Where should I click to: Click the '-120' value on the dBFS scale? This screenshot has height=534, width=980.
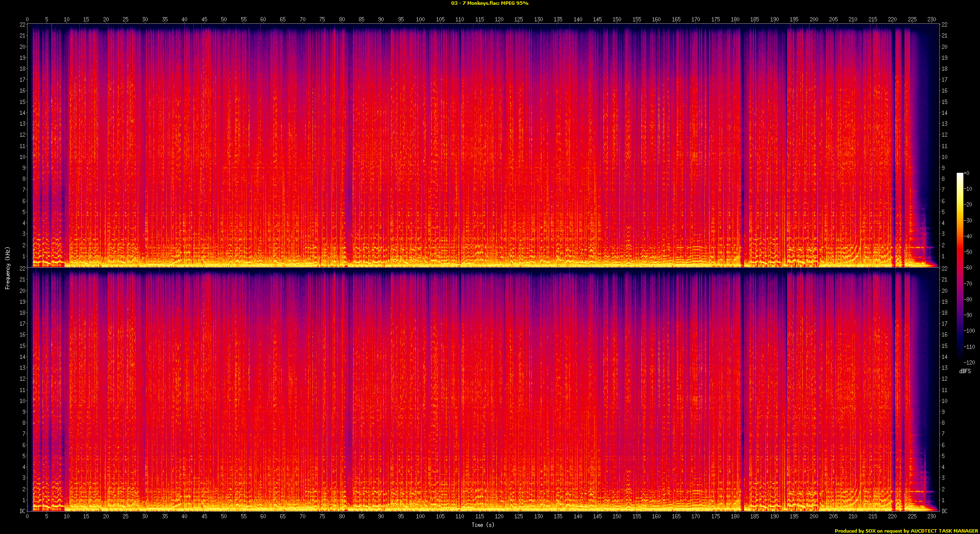[970, 363]
